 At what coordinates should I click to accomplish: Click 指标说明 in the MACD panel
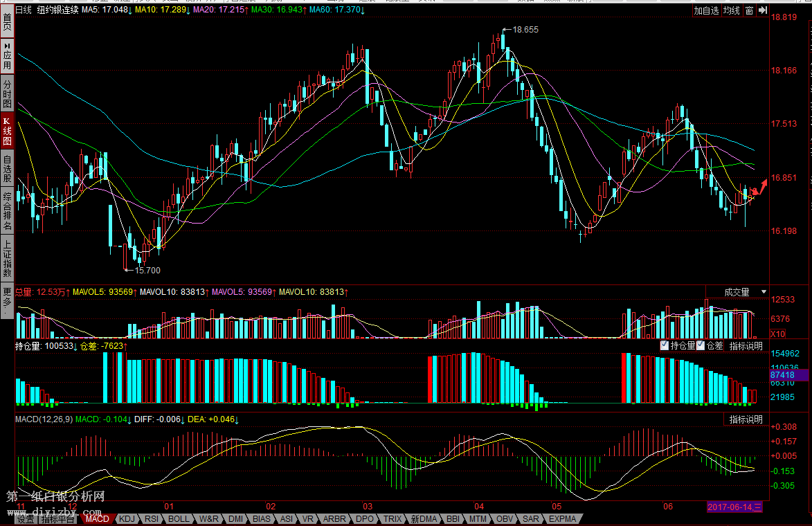click(746, 419)
